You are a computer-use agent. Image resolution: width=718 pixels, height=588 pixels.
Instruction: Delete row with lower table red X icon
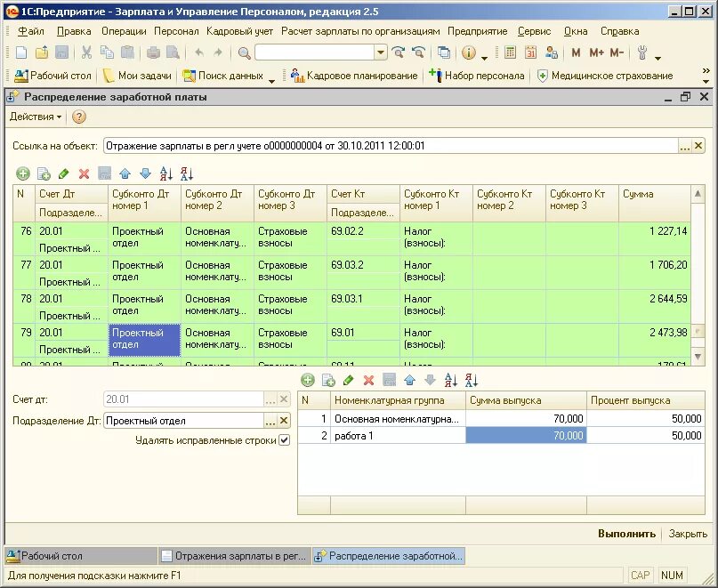point(368,380)
